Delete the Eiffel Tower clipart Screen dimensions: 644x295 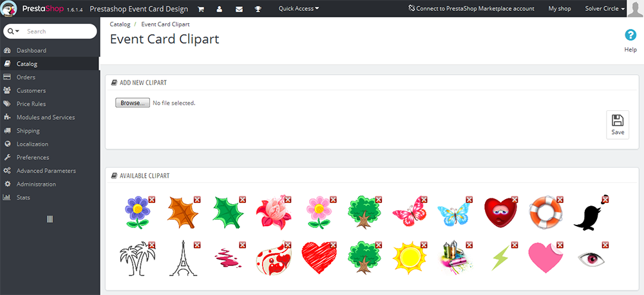[x=197, y=245]
